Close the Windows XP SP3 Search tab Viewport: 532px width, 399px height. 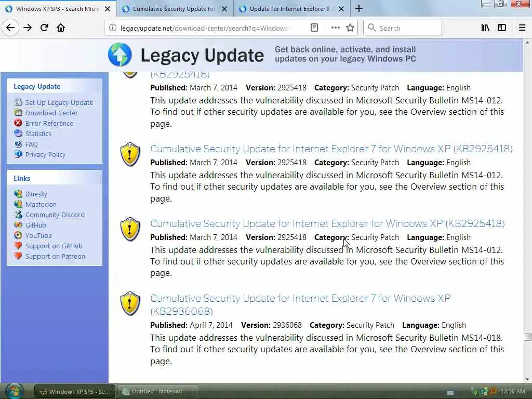(x=108, y=9)
